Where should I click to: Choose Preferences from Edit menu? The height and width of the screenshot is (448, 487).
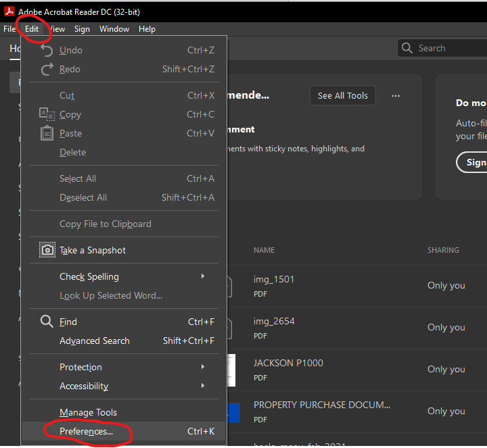(124, 431)
